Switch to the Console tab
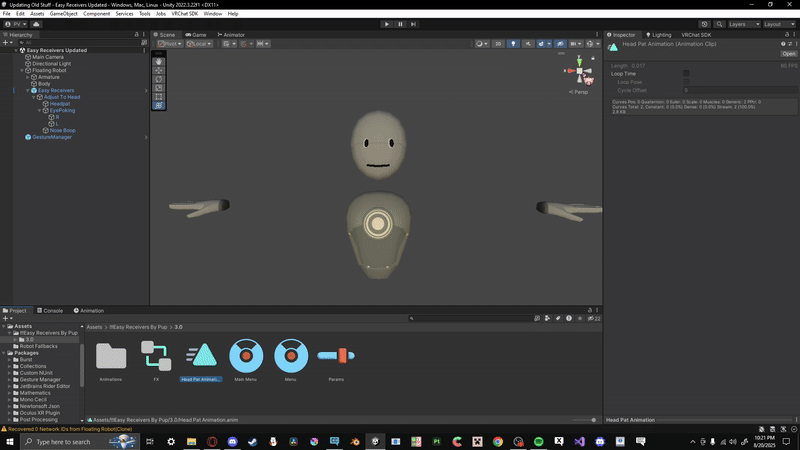This screenshot has height=450, width=800. 53,311
